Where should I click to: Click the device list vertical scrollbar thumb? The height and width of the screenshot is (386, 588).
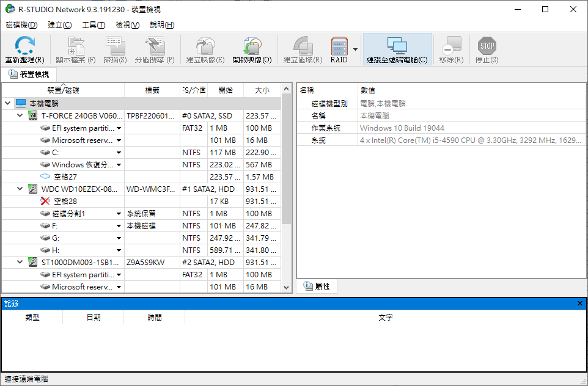coord(286,159)
